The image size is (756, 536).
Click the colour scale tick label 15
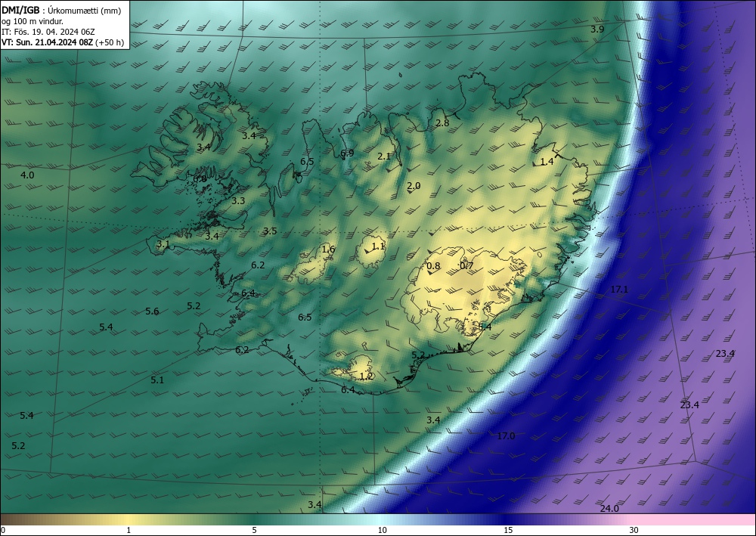(508, 530)
